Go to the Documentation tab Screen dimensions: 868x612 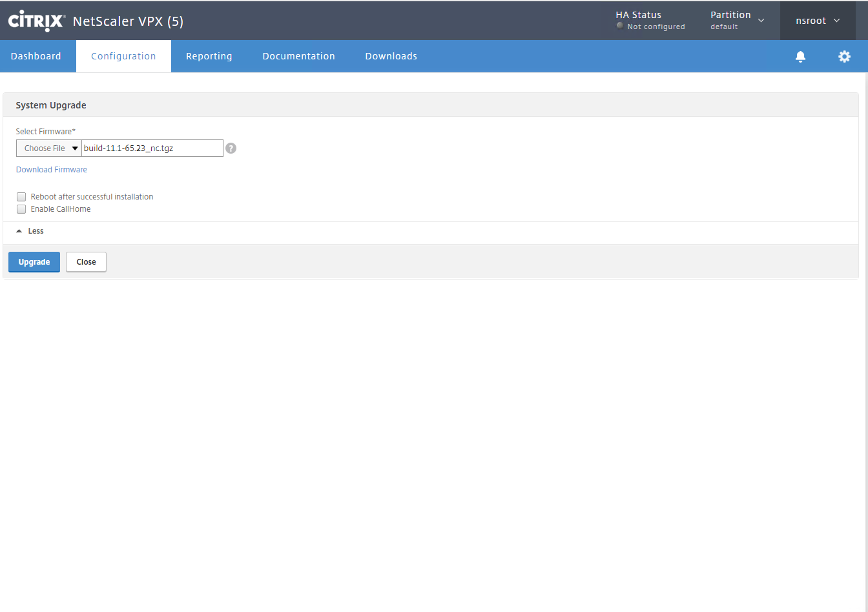(298, 56)
